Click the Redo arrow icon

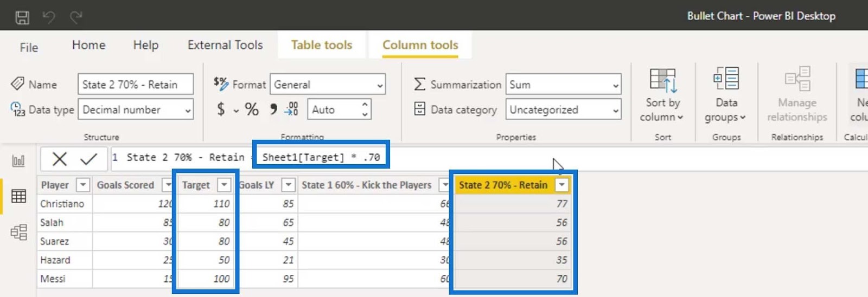pos(76,17)
